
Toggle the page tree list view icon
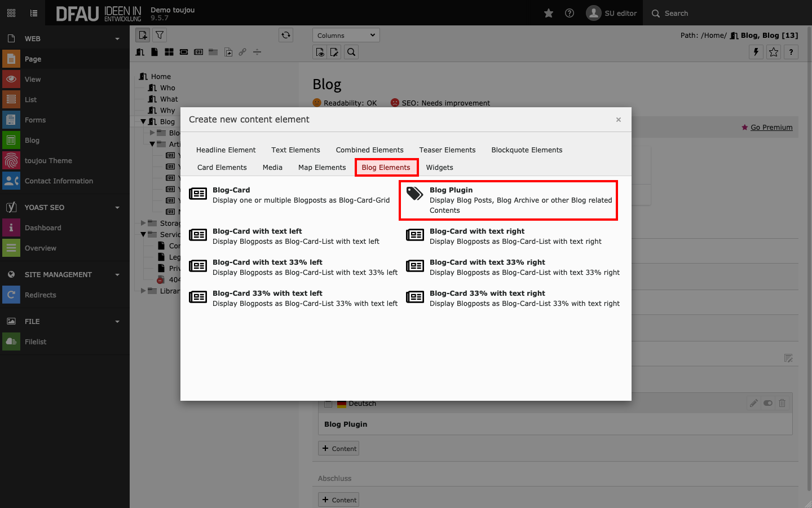pyautogui.click(x=34, y=14)
